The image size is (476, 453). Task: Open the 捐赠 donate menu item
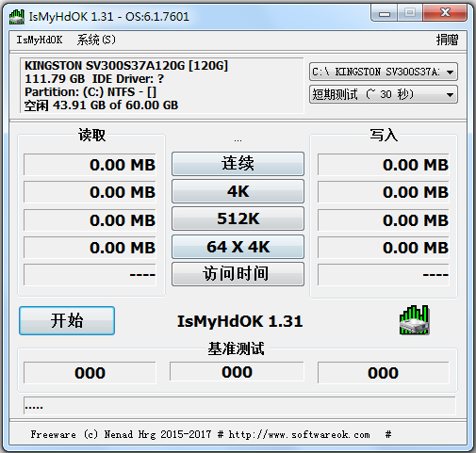coord(447,40)
